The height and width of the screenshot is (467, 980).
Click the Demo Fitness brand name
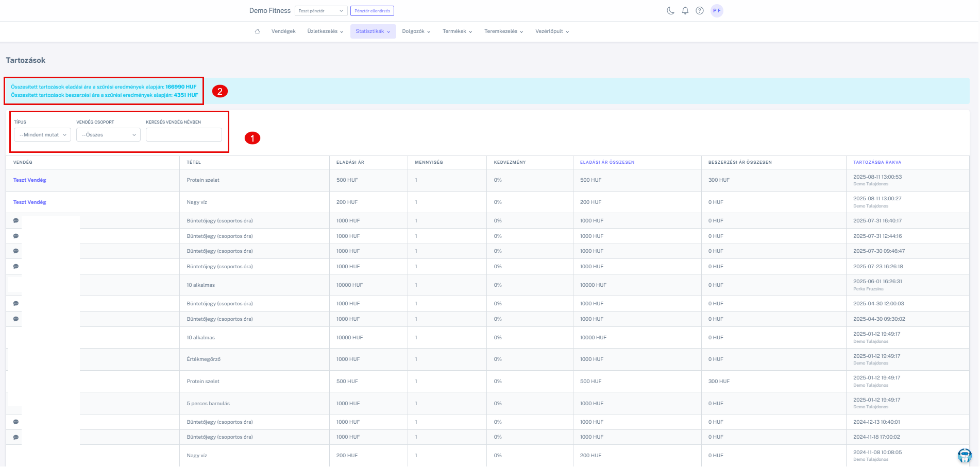coord(270,11)
